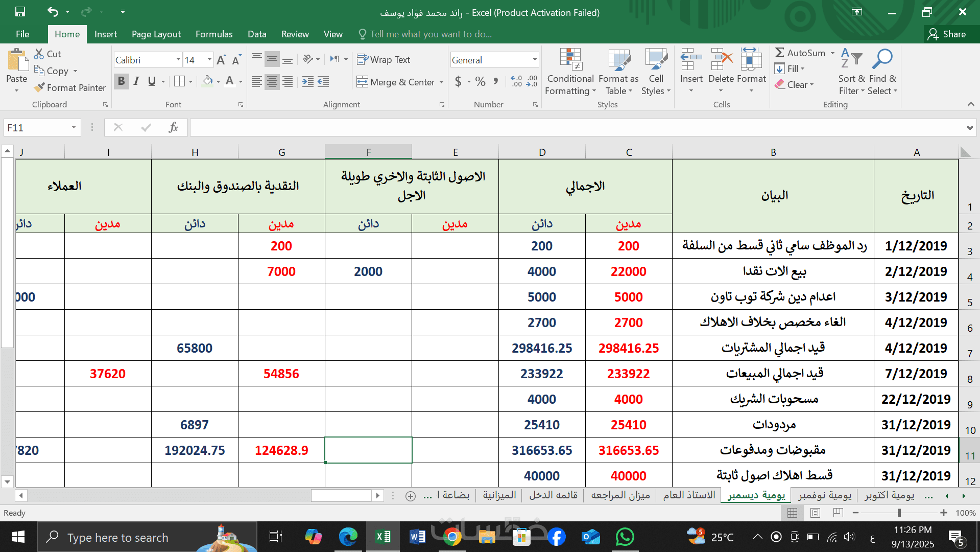Increase decimal places

(516, 81)
